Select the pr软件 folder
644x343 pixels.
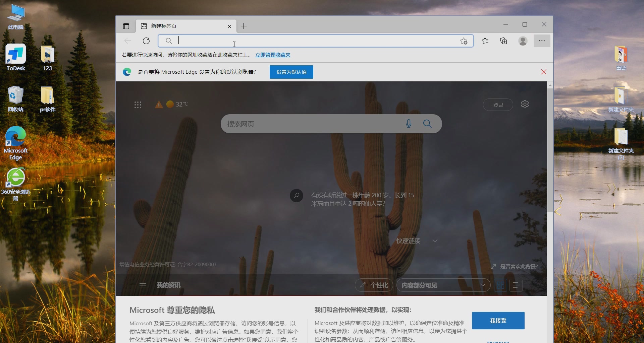(47, 99)
